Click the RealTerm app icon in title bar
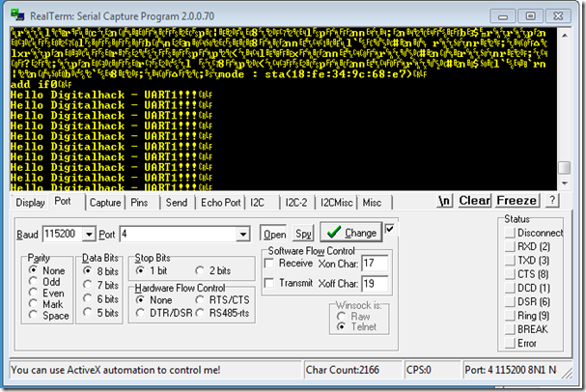586x392 pixels. pyautogui.click(x=17, y=15)
